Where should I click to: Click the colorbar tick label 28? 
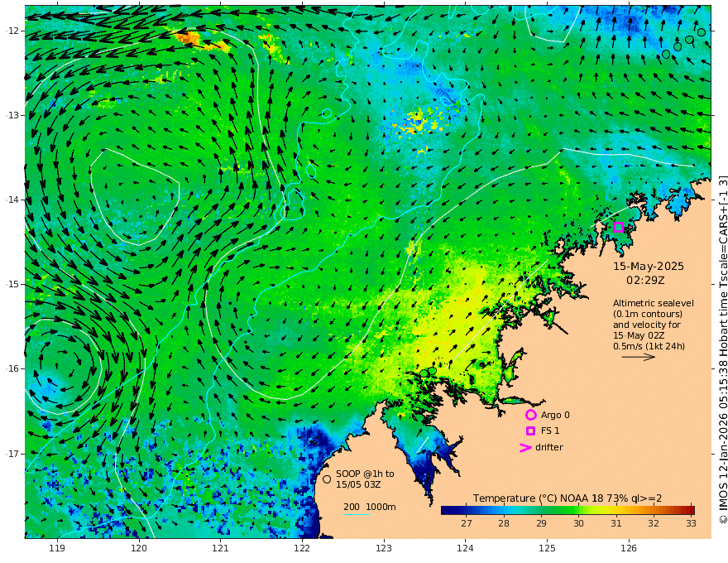click(x=504, y=523)
